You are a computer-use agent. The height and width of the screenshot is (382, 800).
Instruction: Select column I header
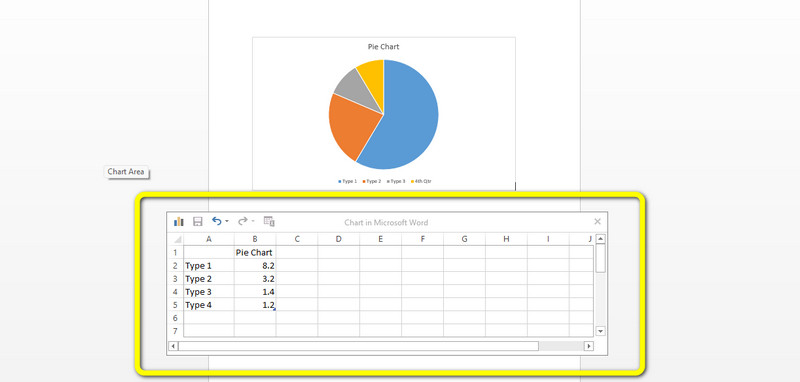click(x=548, y=239)
